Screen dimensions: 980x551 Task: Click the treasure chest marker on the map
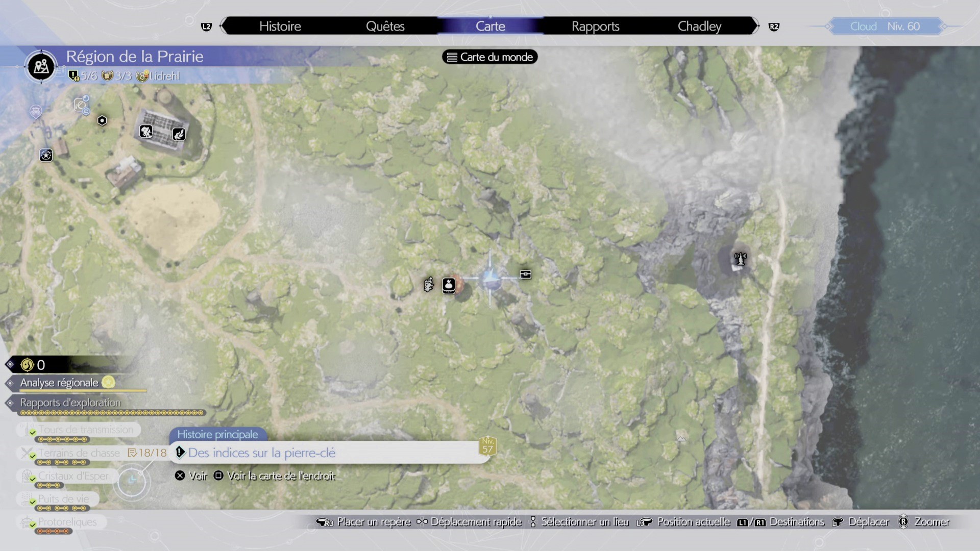coord(525,274)
